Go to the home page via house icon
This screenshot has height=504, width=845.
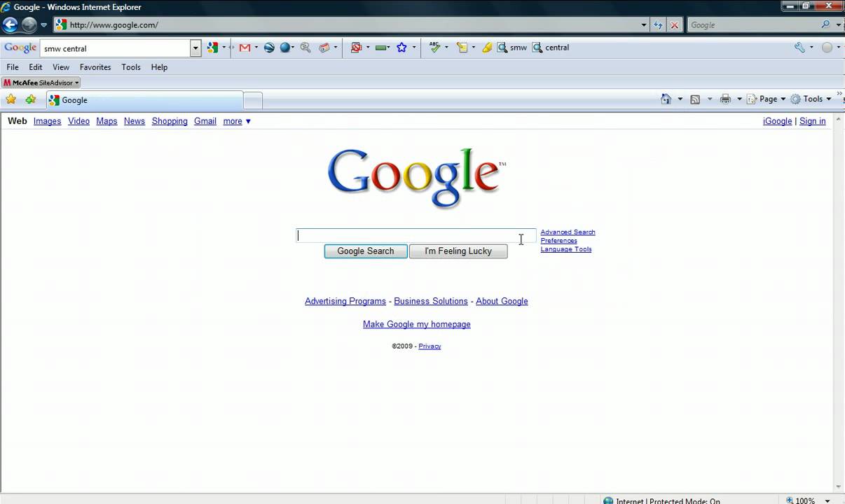[x=666, y=99]
